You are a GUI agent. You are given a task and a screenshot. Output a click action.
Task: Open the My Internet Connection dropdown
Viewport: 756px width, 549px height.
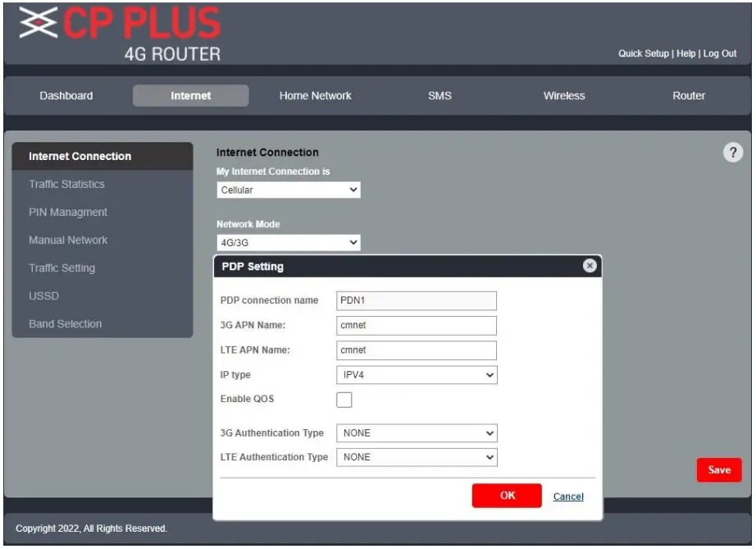[289, 190]
